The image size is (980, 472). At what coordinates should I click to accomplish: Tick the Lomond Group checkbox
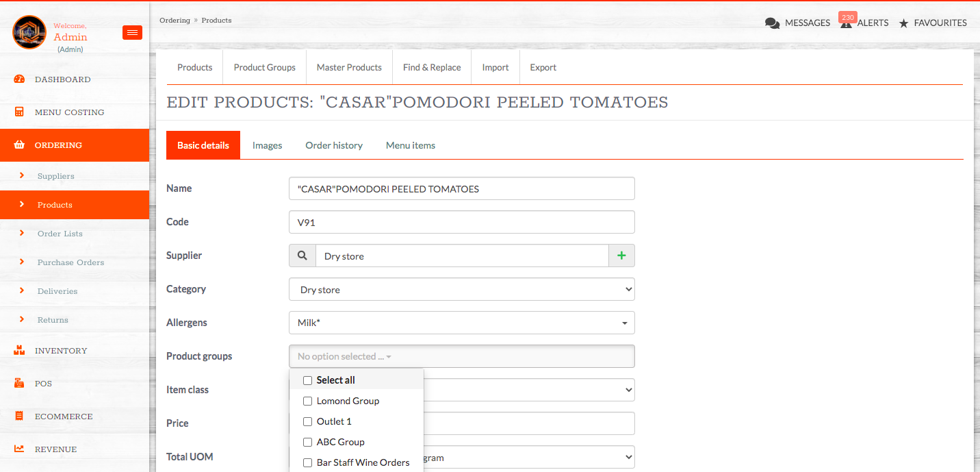pos(307,400)
